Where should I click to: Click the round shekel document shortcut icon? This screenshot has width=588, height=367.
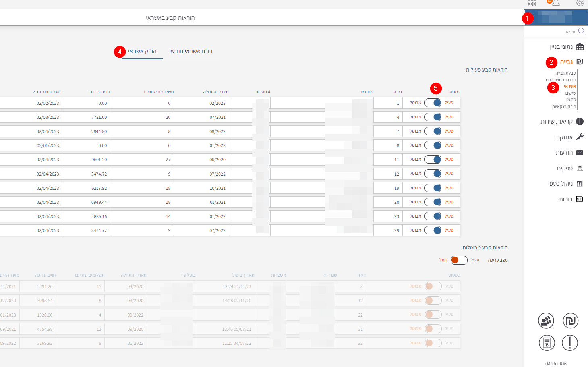click(x=547, y=343)
